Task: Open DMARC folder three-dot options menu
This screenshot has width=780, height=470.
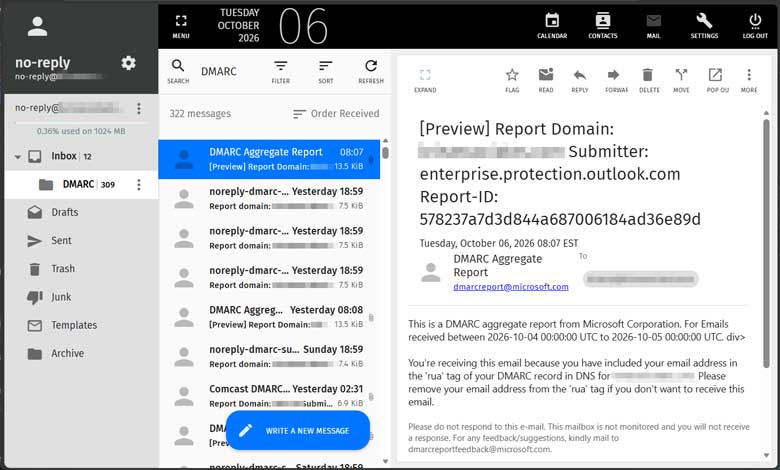Action: point(139,185)
